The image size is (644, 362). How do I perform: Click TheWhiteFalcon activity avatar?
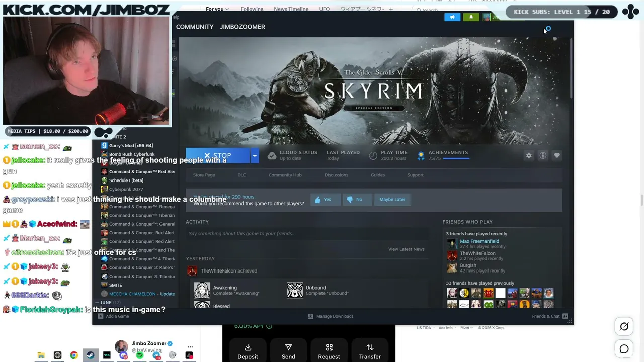pyautogui.click(x=192, y=271)
